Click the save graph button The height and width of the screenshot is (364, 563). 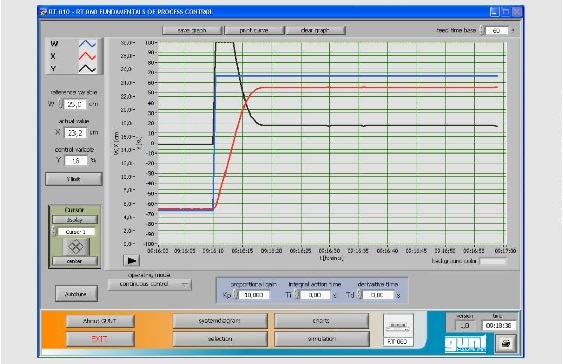pyautogui.click(x=192, y=30)
